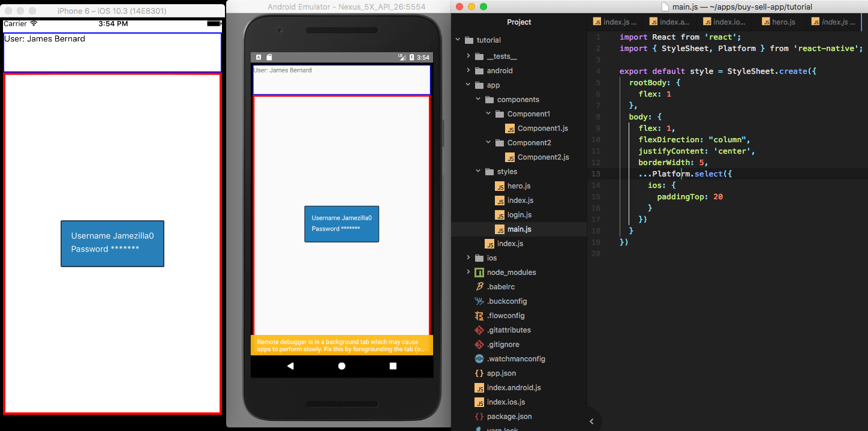Switch to the hero.js editor tab

pyautogui.click(x=777, y=22)
